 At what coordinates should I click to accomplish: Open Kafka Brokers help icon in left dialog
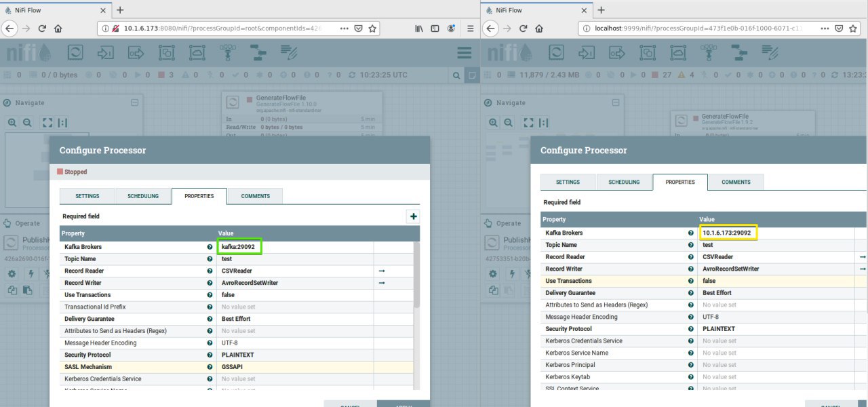[x=210, y=247]
